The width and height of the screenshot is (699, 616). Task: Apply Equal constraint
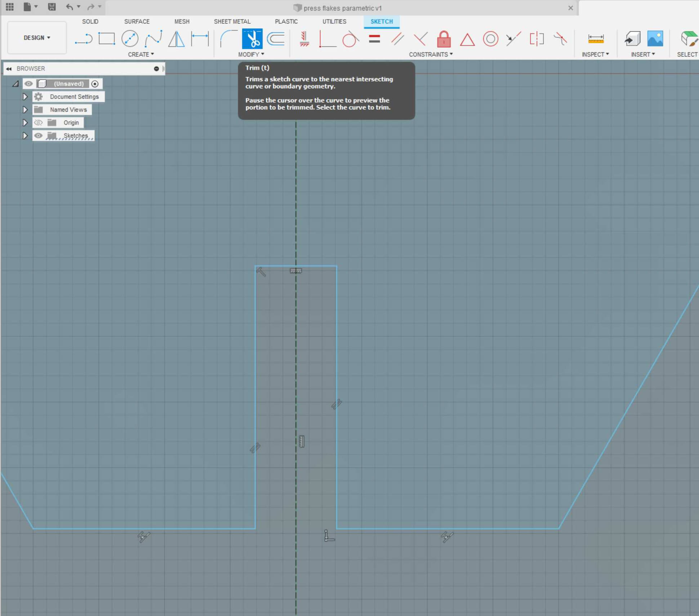click(x=374, y=39)
